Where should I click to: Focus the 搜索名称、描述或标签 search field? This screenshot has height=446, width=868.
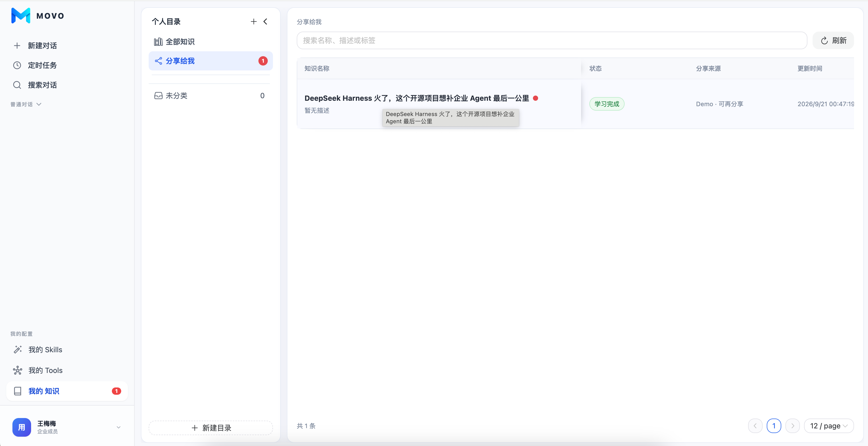coord(552,41)
